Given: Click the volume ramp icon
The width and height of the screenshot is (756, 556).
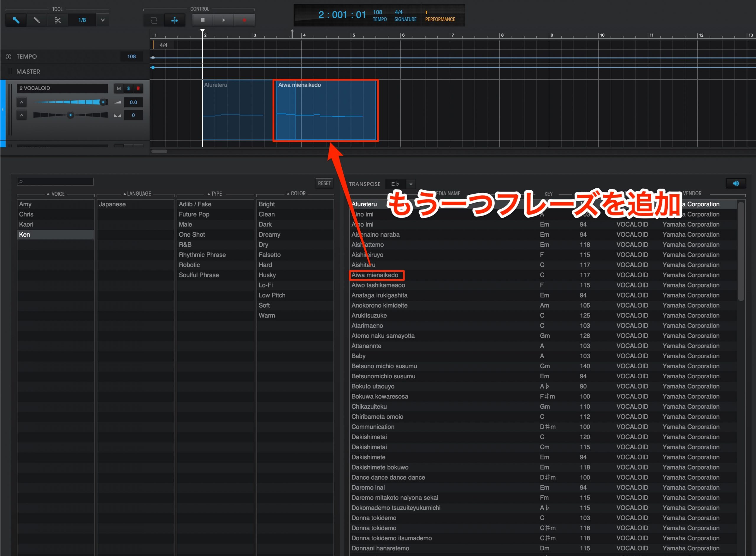Looking at the screenshot, I should [118, 102].
